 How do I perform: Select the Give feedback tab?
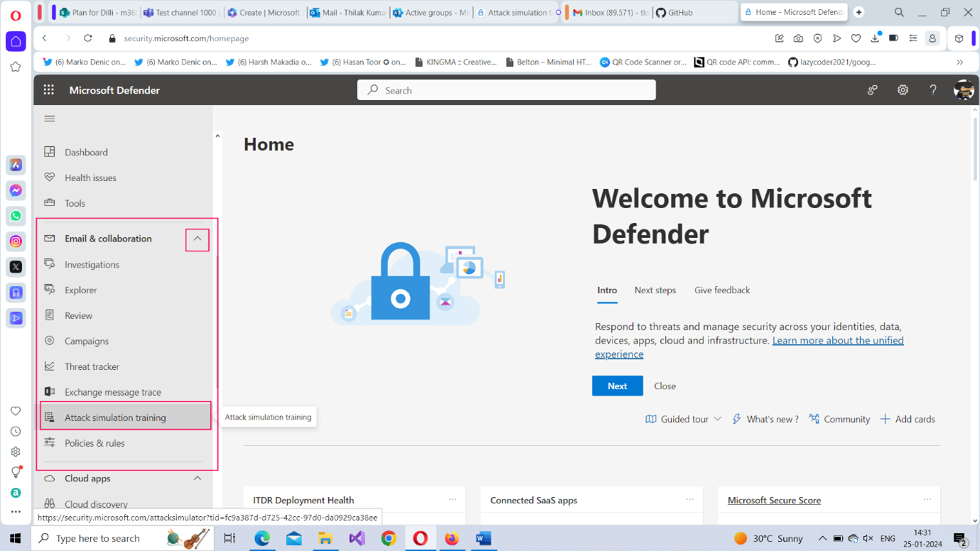[x=721, y=290]
